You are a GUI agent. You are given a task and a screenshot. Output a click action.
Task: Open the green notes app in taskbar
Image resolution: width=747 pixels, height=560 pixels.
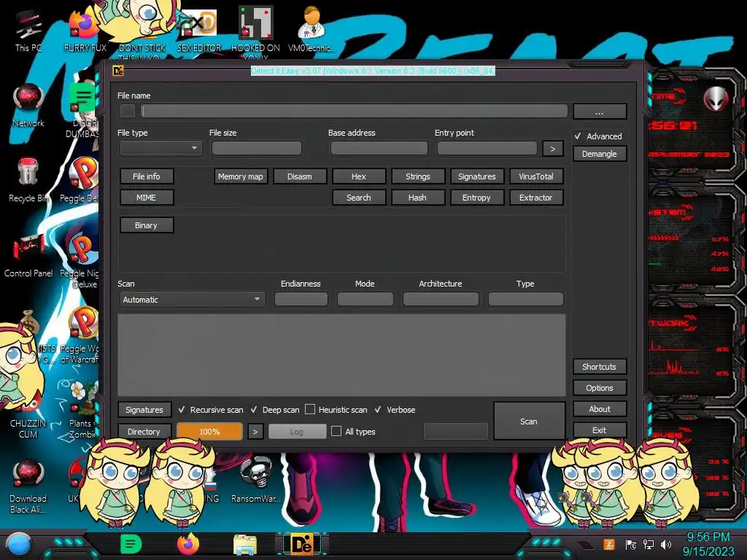131,544
